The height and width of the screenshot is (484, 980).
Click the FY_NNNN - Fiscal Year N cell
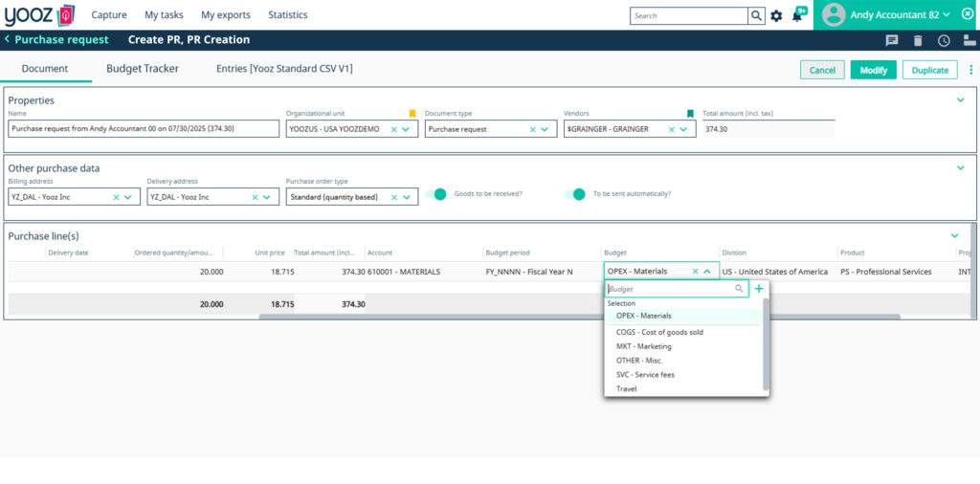(528, 272)
